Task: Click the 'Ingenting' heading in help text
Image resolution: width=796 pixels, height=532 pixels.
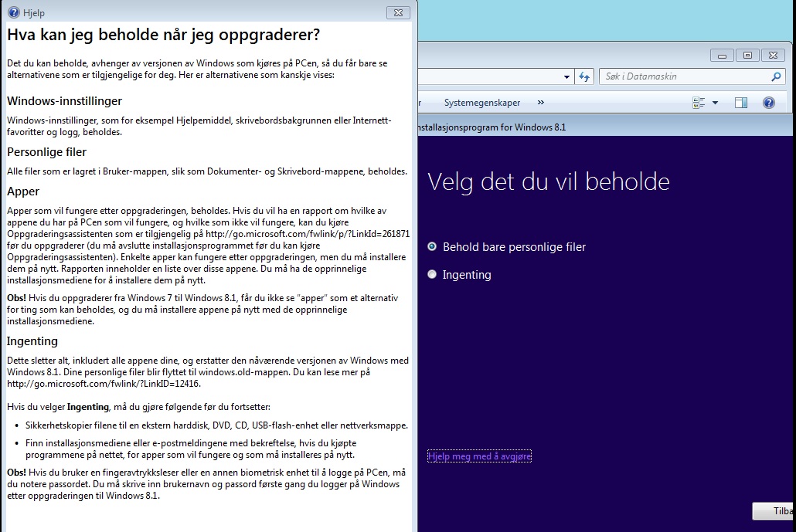Action: point(32,341)
